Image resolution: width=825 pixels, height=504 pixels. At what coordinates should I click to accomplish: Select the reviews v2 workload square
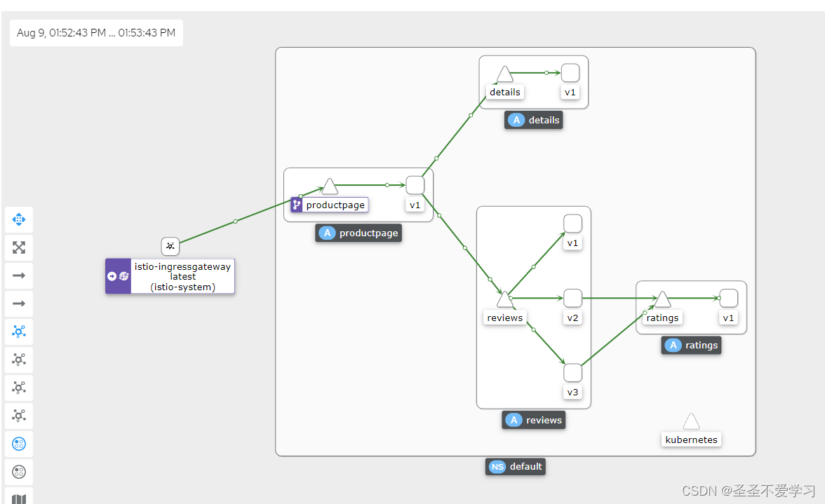pos(572,298)
